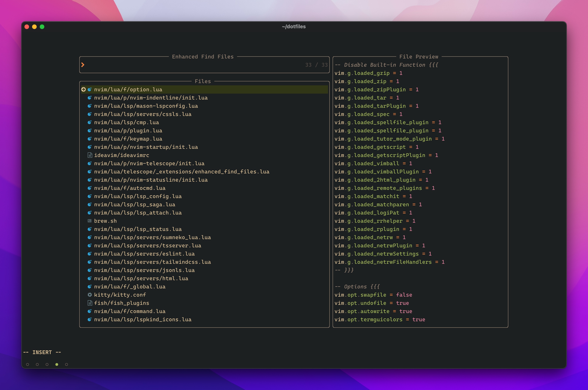Click the green macOS fullscreen window button
This screenshot has width=588, height=390.
[42, 27]
